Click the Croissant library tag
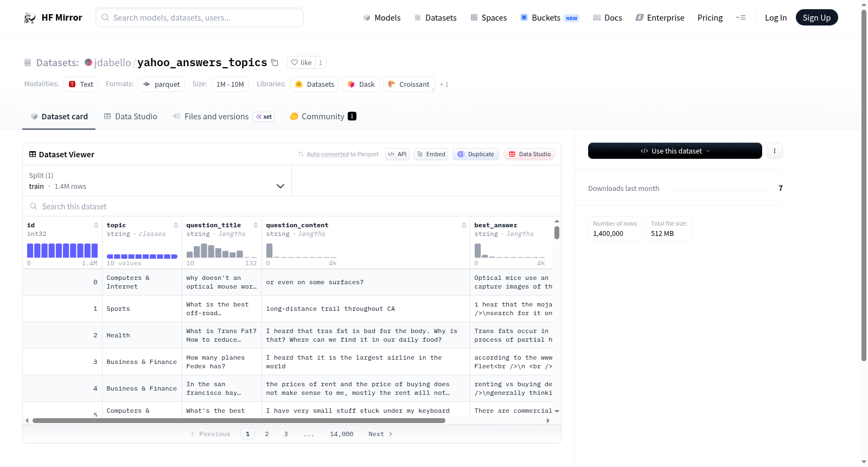868x467 pixels. tap(409, 84)
